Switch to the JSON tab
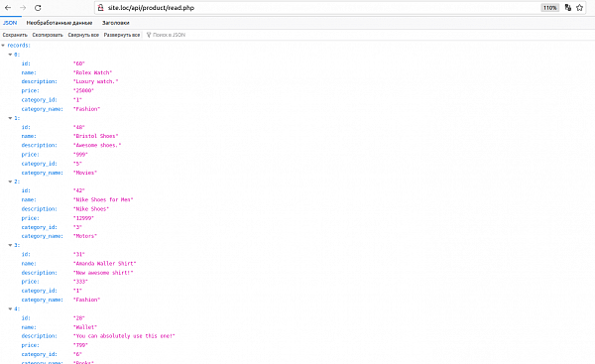This screenshot has height=364, width=595. click(10, 23)
